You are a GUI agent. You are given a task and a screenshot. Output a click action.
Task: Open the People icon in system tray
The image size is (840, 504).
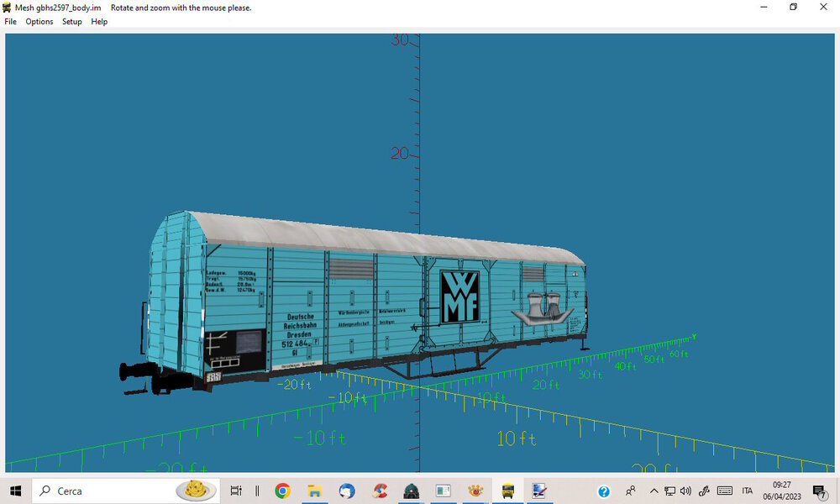click(631, 491)
